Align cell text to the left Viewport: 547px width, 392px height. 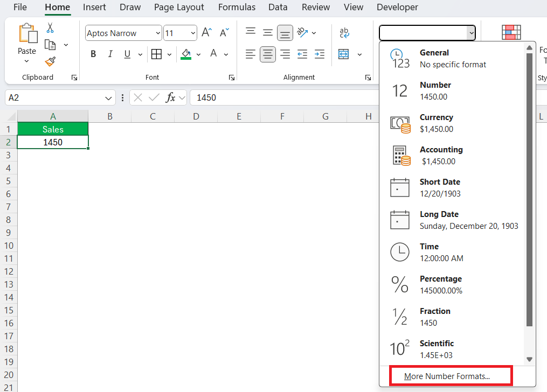coord(251,54)
